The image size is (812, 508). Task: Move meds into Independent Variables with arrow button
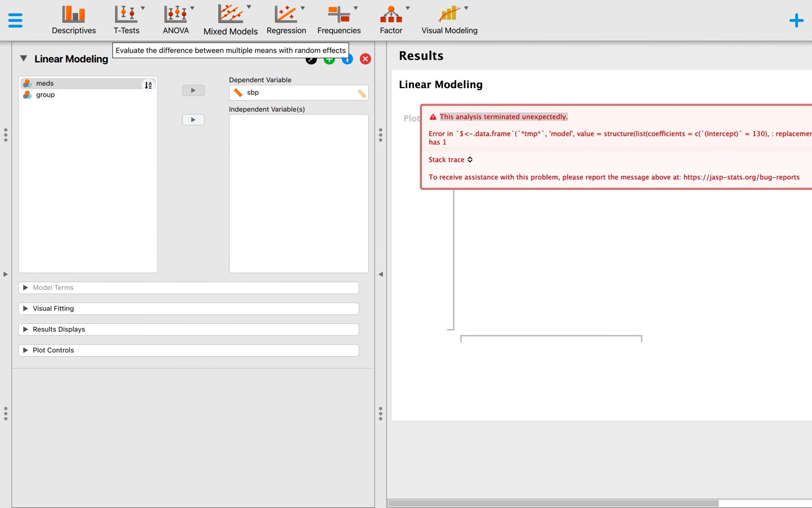pos(193,120)
